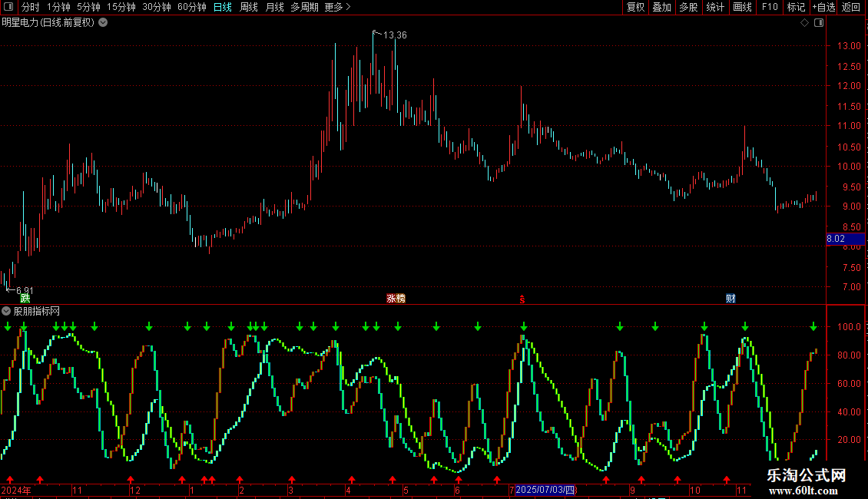868x499 pixels.
Task: Toggle the left sidebar panel icon
Action: pos(8,7)
